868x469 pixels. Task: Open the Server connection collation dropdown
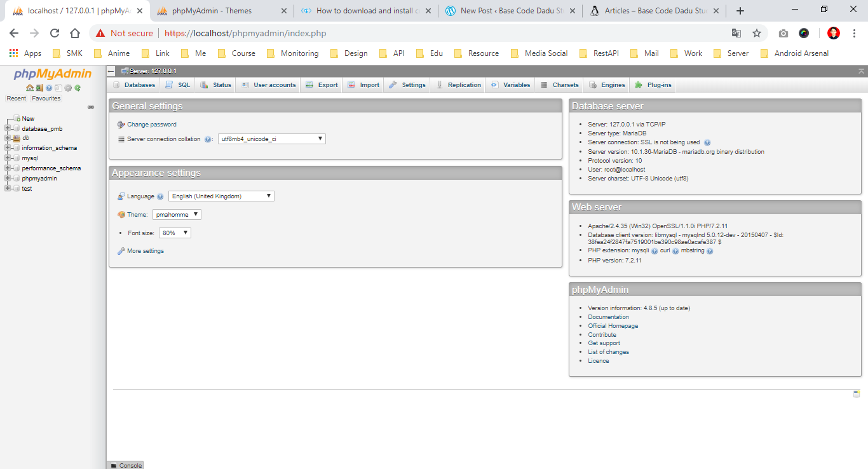271,139
